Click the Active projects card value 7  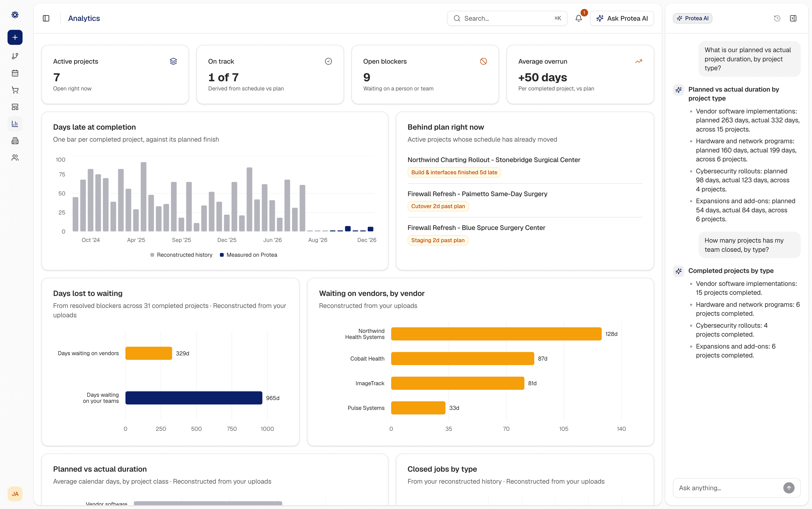[x=57, y=78]
